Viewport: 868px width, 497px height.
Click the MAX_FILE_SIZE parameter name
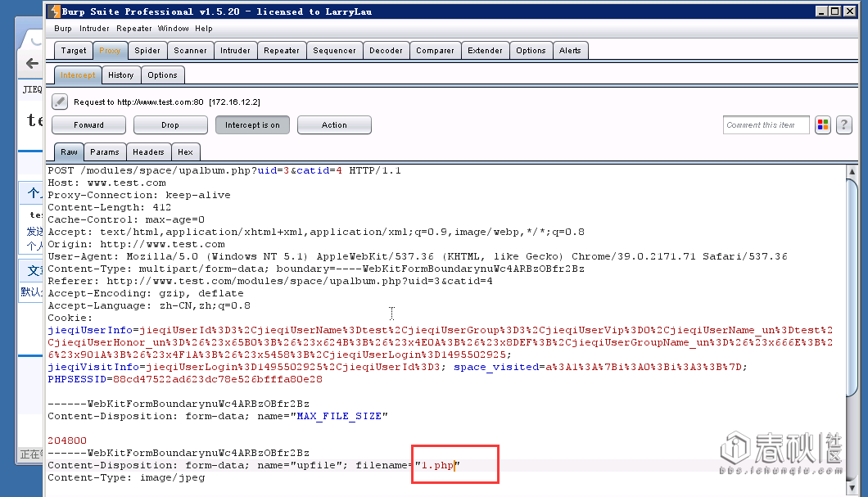pos(339,416)
